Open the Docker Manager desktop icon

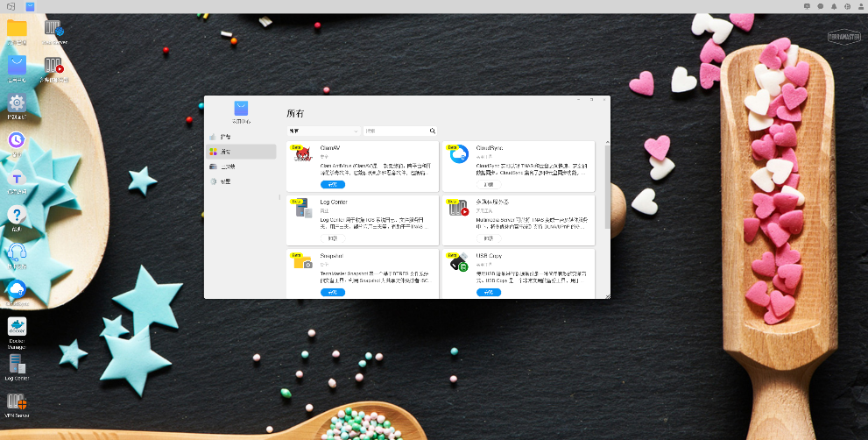pyautogui.click(x=17, y=326)
